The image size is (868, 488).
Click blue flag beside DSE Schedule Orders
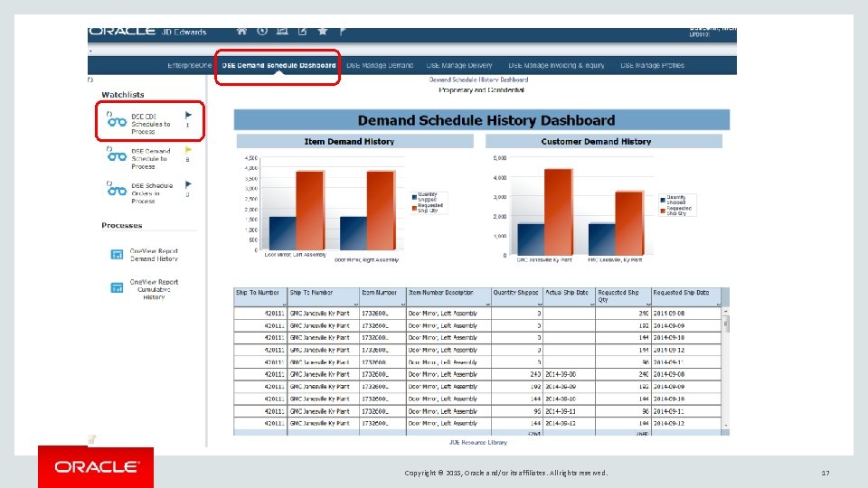click(188, 184)
